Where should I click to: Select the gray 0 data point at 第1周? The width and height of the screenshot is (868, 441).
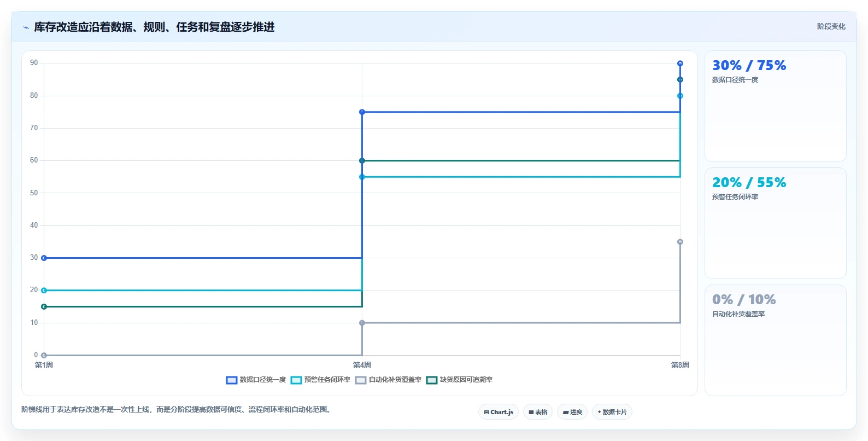coord(44,355)
